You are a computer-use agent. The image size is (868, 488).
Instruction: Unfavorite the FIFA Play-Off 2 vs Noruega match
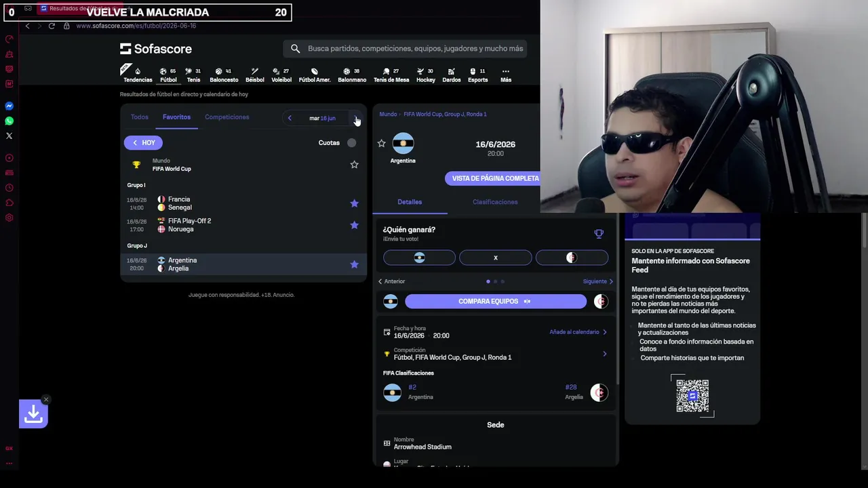tap(354, 225)
